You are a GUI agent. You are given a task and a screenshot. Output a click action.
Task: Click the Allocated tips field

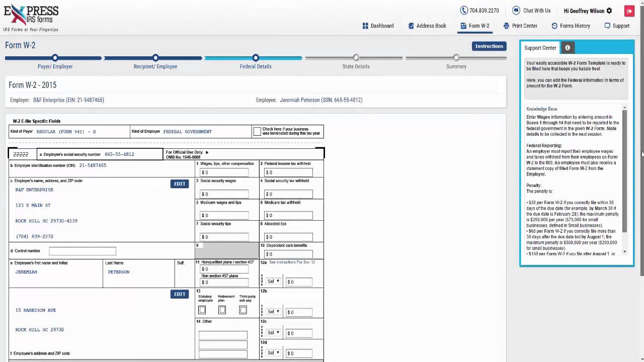[288, 237]
